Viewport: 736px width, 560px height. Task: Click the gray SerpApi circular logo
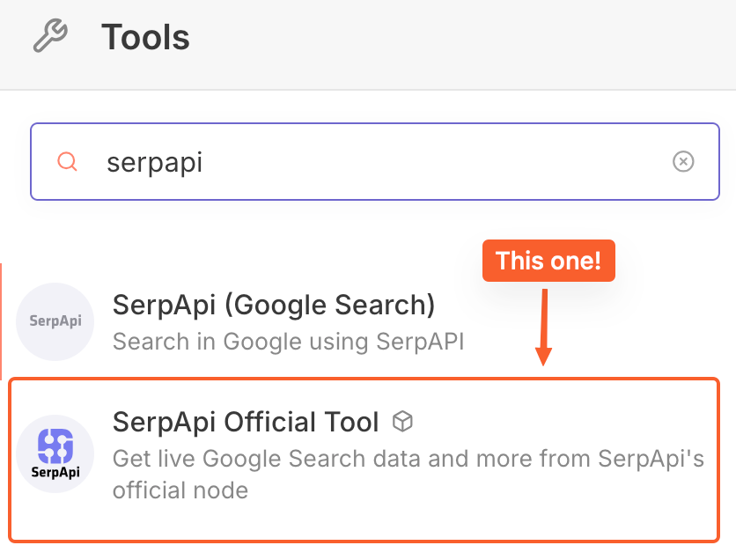tap(55, 321)
